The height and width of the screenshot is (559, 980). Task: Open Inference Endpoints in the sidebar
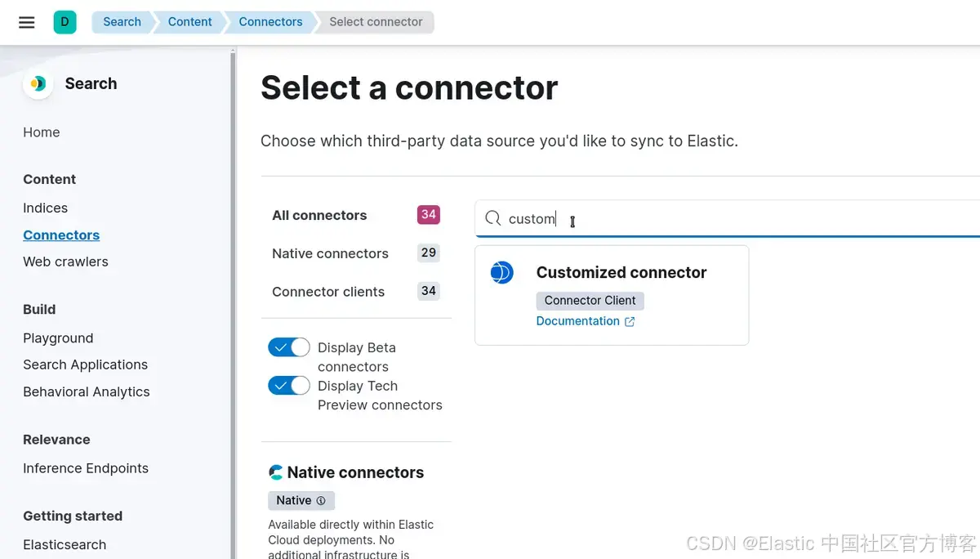pos(86,468)
